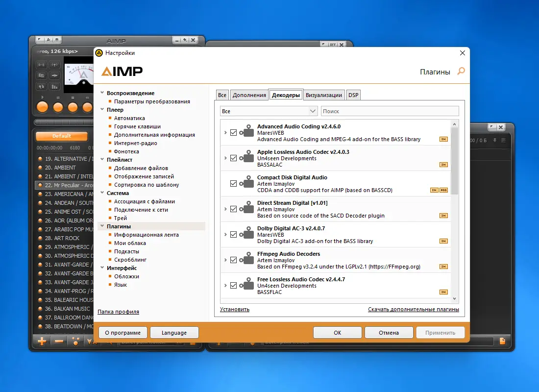
Task: Click puzzle icon of Compact Disk Digital Audio
Action: (x=247, y=182)
